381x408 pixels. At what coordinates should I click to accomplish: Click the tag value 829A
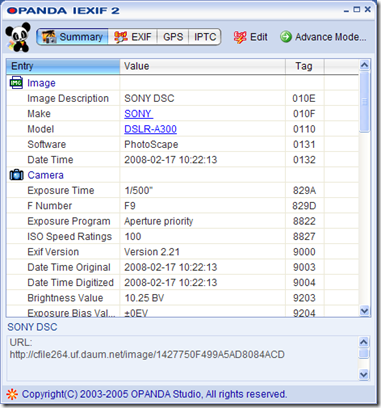[304, 190]
